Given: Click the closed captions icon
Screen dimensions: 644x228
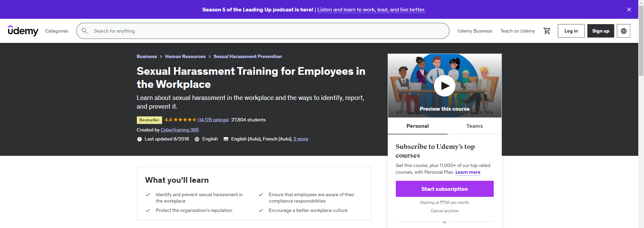Looking at the screenshot, I should [226, 139].
